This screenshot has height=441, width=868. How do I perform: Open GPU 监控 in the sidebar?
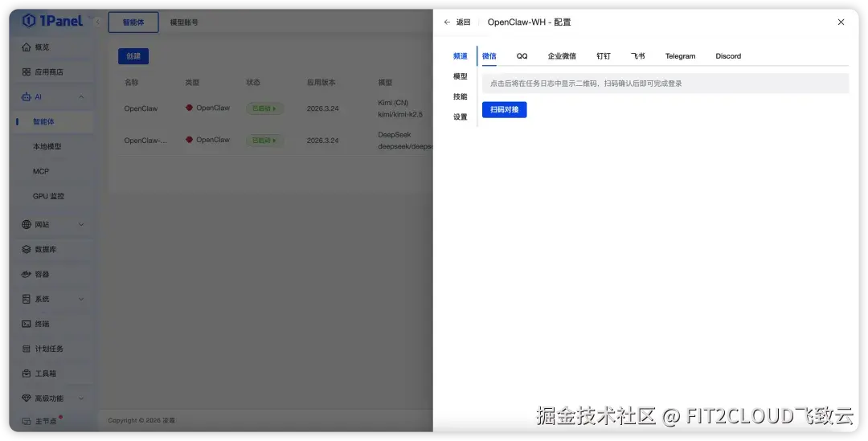click(49, 196)
